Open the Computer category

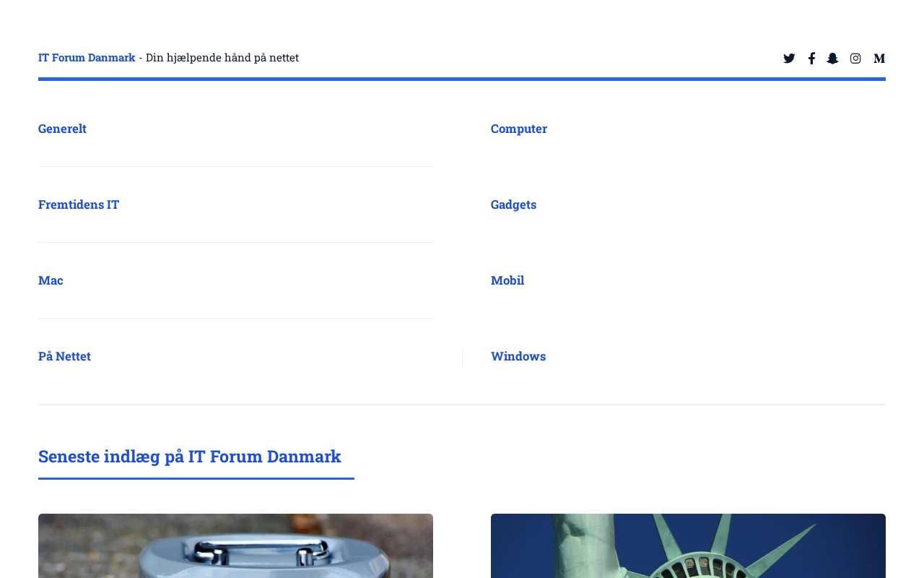pyautogui.click(x=519, y=129)
